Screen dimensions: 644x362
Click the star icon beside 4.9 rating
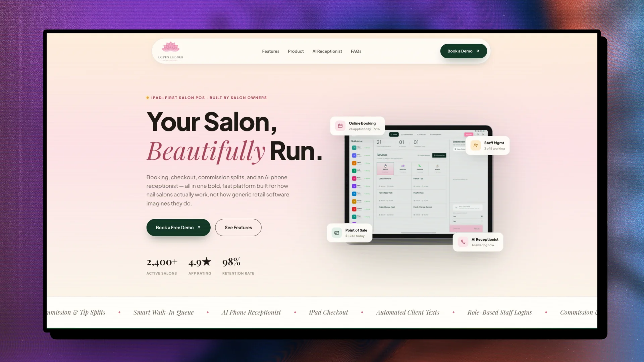(x=207, y=261)
